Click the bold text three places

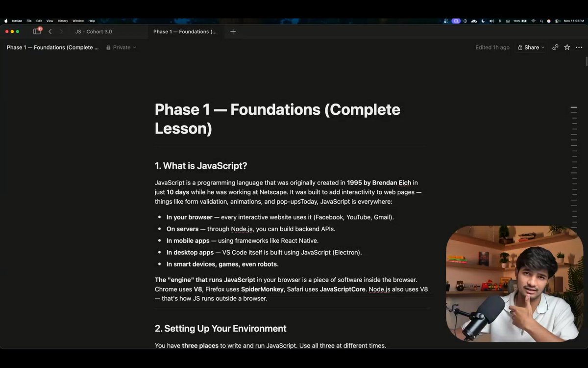click(200, 345)
